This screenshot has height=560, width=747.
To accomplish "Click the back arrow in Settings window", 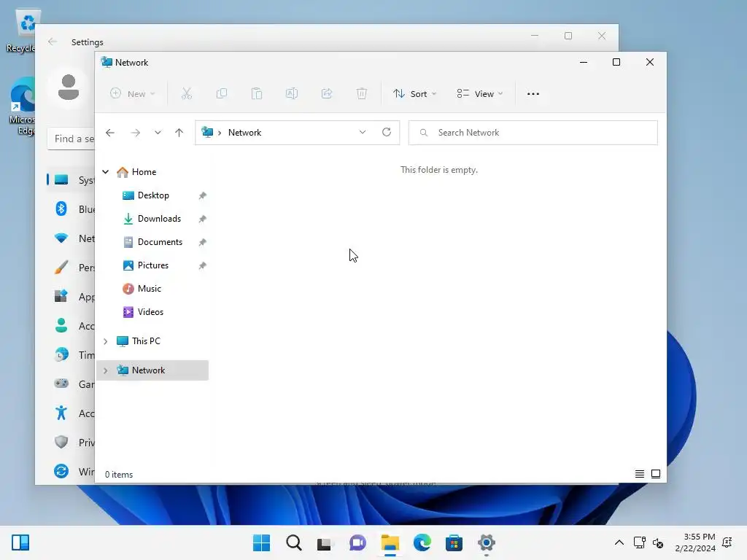I will click(53, 42).
